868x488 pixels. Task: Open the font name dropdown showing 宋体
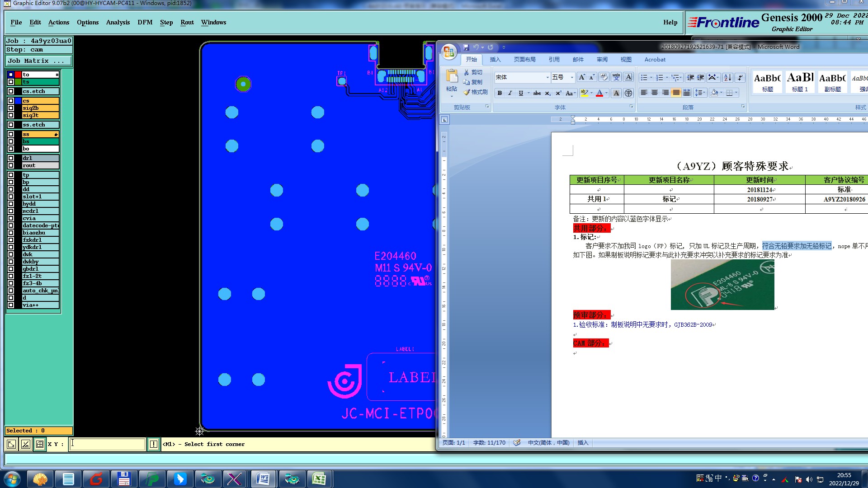tap(547, 78)
